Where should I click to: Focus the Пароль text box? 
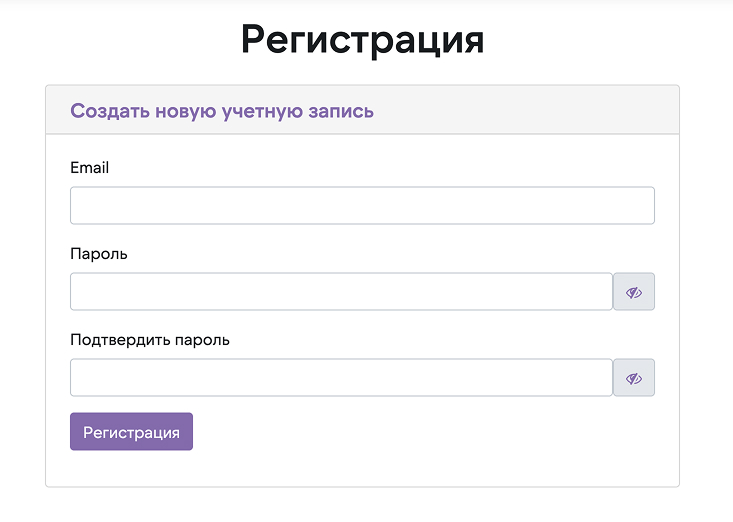pos(341,292)
